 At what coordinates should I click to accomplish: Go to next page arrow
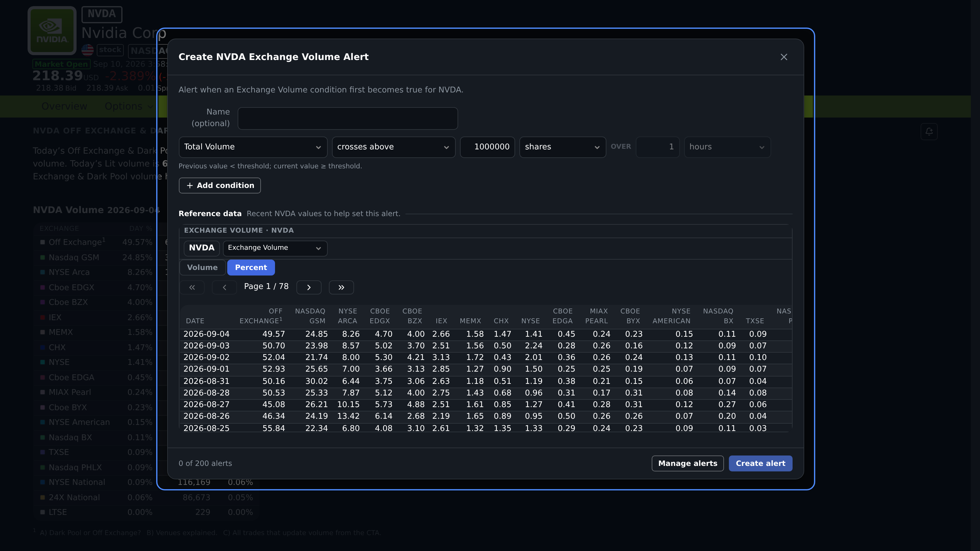[309, 287]
